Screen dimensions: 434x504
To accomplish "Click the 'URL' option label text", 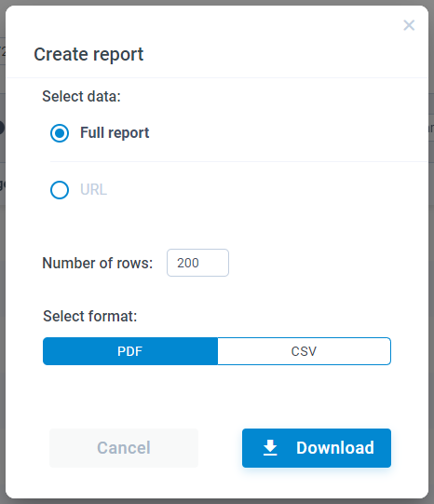I will pyautogui.click(x=93, y=190).
